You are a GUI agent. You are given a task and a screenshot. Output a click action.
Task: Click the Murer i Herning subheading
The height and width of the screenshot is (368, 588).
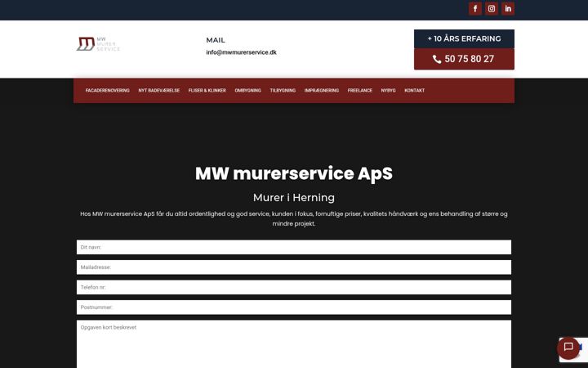point(294,198)
